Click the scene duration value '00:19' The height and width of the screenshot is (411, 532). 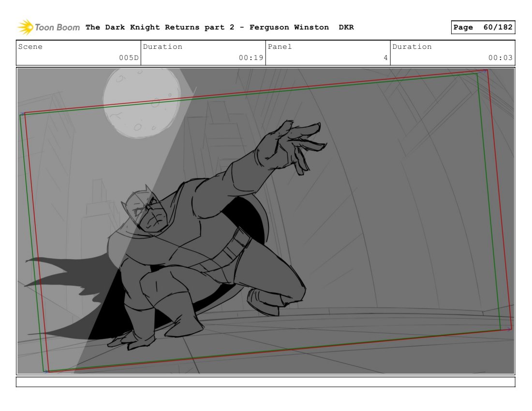pyautogui.click(x=251, y=58)
